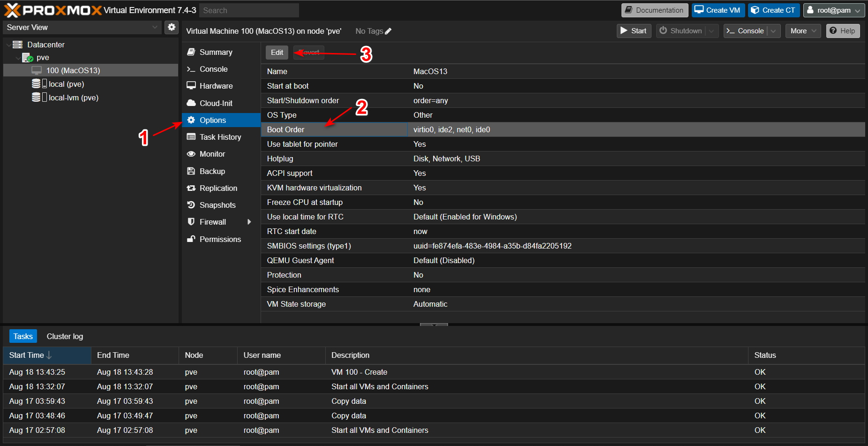Select the pve node in tree
This screenshot has height=446, width=868.
click(x=43, y=57)
